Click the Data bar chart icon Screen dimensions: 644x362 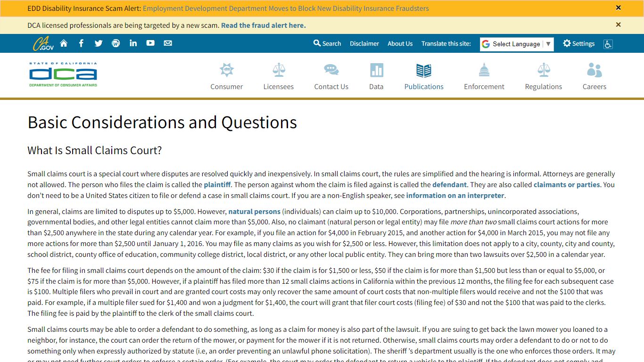(x=376, y=70)
